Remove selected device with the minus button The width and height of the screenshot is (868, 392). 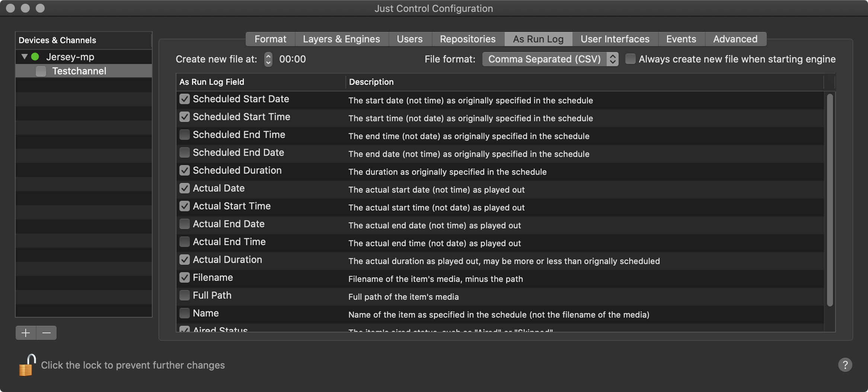point(47,333)
